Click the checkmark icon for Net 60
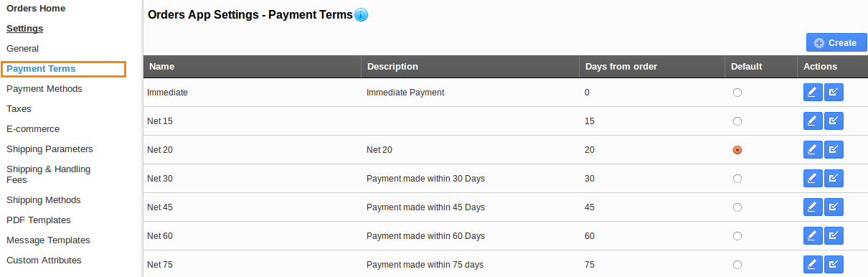 (834, 236)
